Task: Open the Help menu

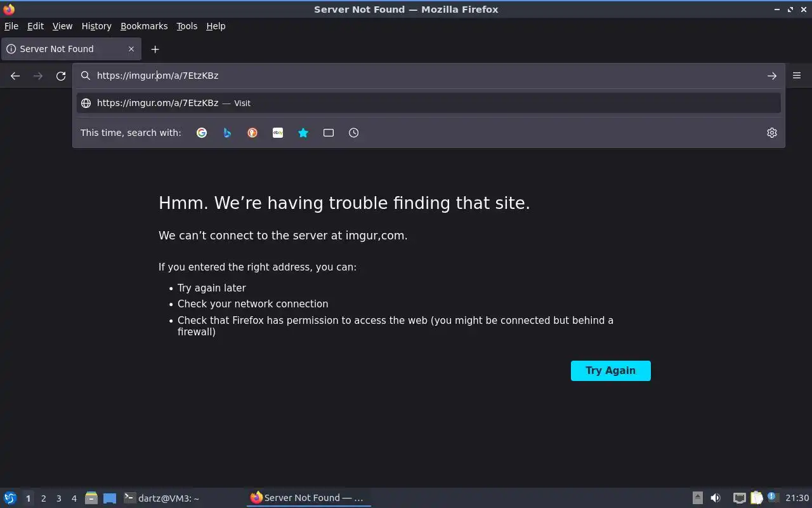Action: click(216, 26)
